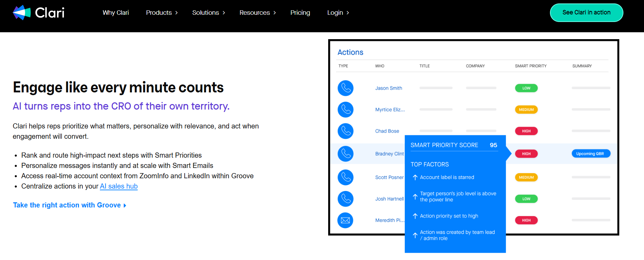Open the Solutions menu
The height and width of the screenshot is (260, 644).
coord(206,13)
